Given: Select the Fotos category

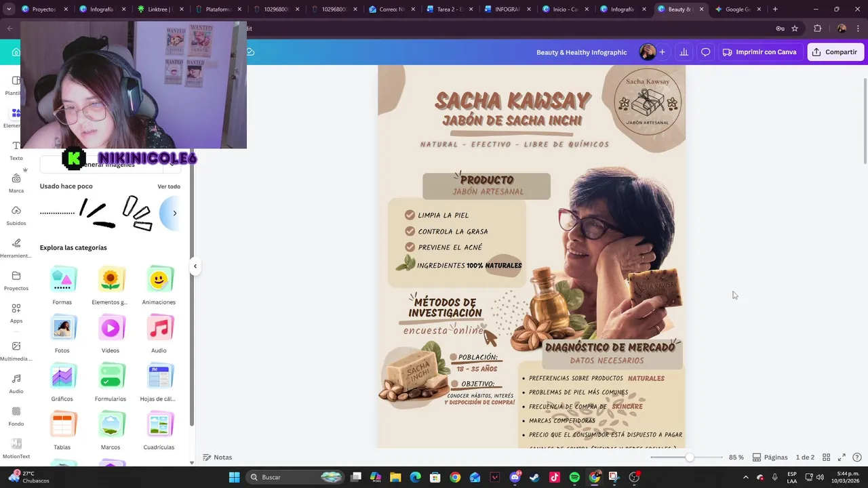Looking at the screenshot, I should [x=62, y=334].
